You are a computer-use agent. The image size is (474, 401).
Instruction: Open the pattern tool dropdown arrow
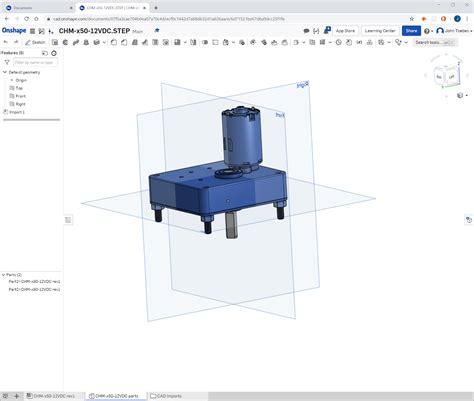[x=185, y=43]
